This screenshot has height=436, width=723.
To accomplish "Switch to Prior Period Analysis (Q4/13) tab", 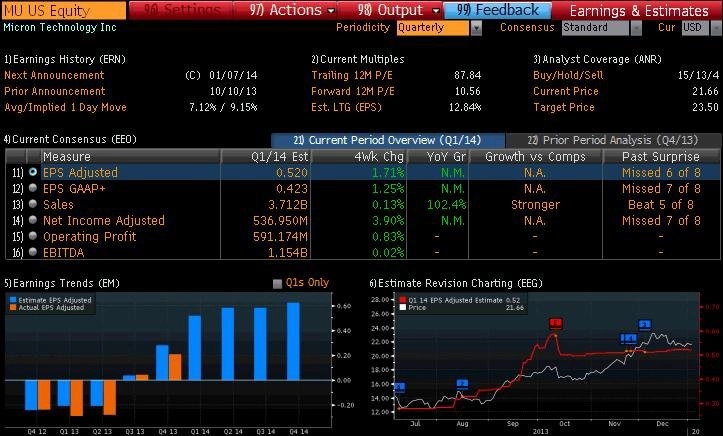I will coord(612,140).
